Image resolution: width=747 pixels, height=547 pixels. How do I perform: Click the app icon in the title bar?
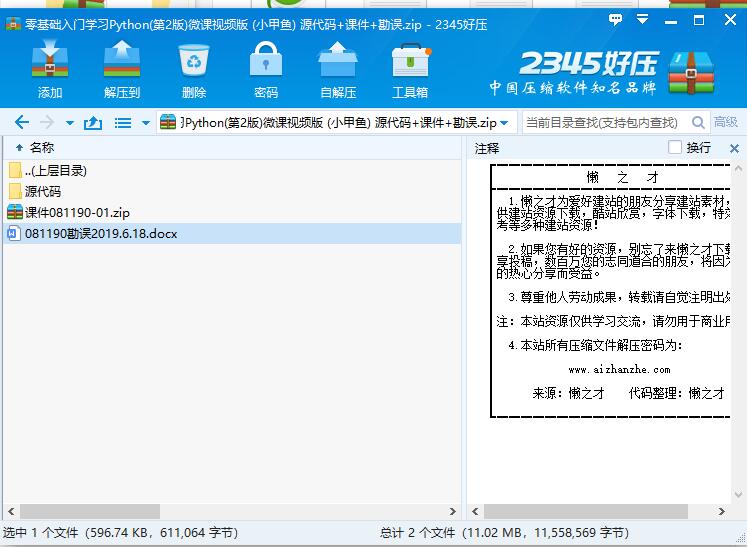tap(13, 23)
